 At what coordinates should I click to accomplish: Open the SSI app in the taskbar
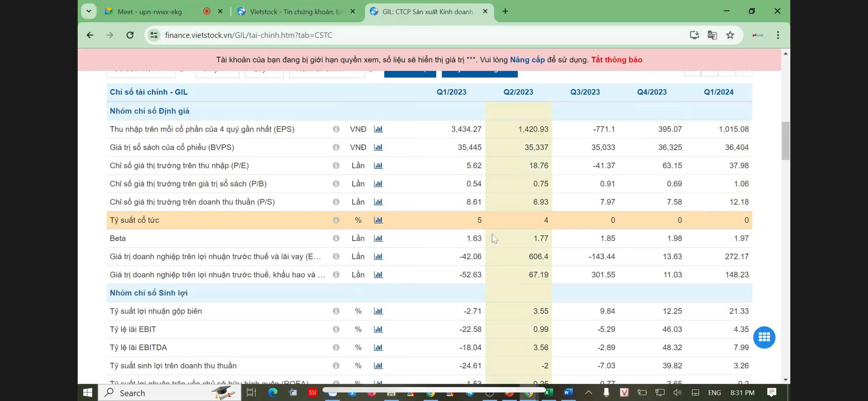tap(312, 392)
